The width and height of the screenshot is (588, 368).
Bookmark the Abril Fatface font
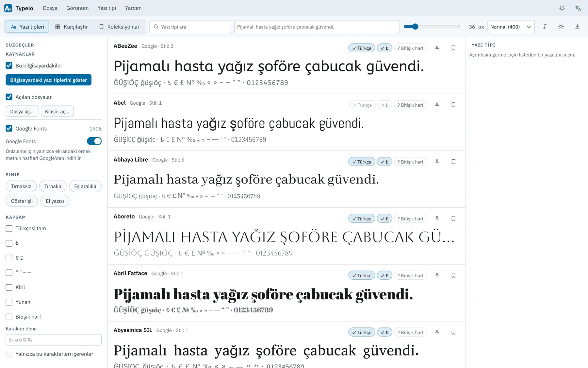(453, 275)
